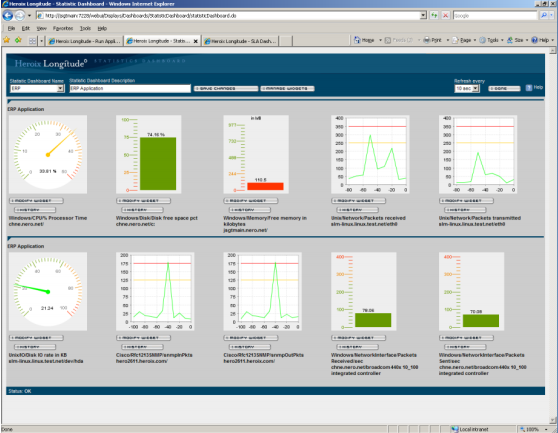Click the Disk free space 74.16% bar
558x433 pixels.
click(x=158, y=164)
